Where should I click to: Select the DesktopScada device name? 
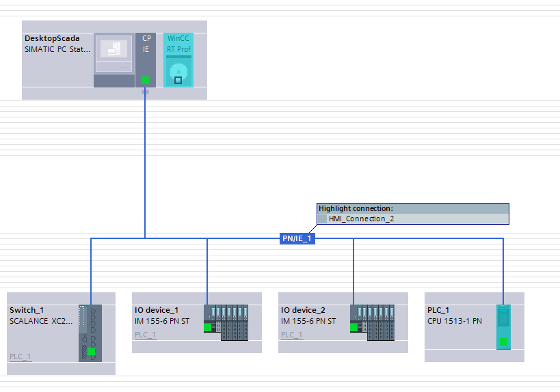52,38
